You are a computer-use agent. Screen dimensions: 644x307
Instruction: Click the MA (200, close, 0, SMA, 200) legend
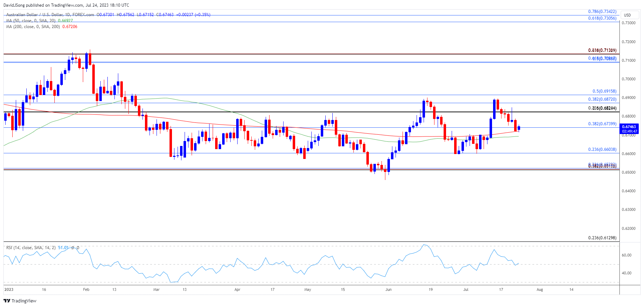[33, 27]
